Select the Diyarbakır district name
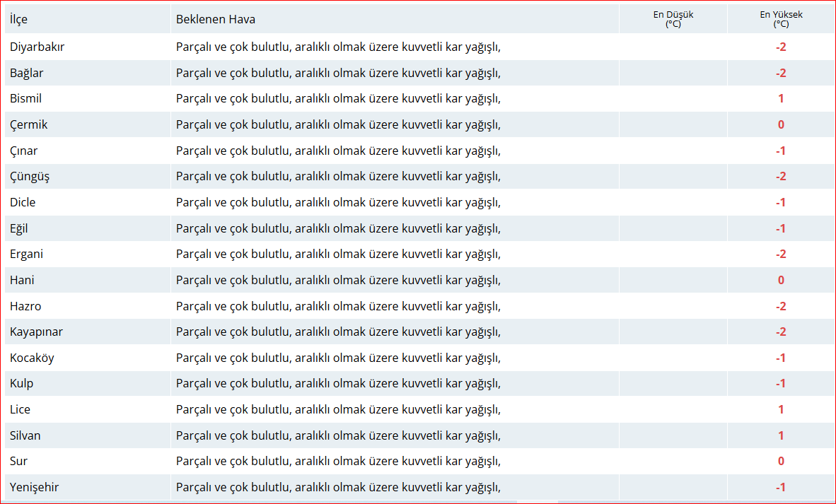 (x=37, y=47)
